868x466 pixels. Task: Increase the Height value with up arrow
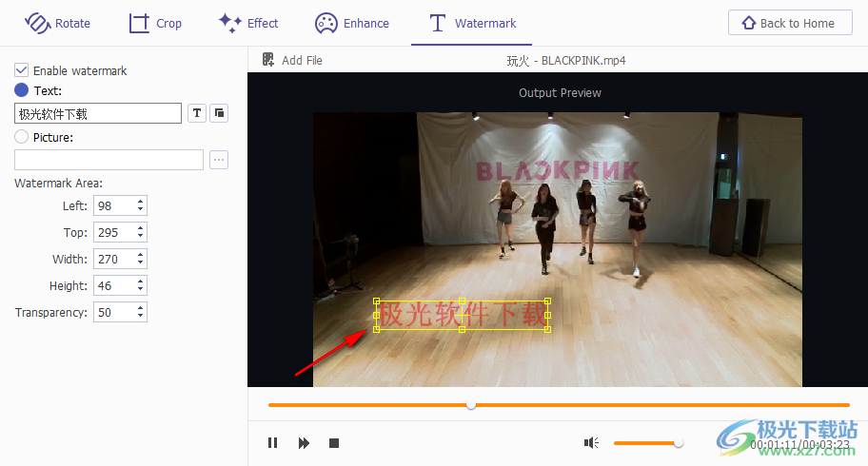141,282
